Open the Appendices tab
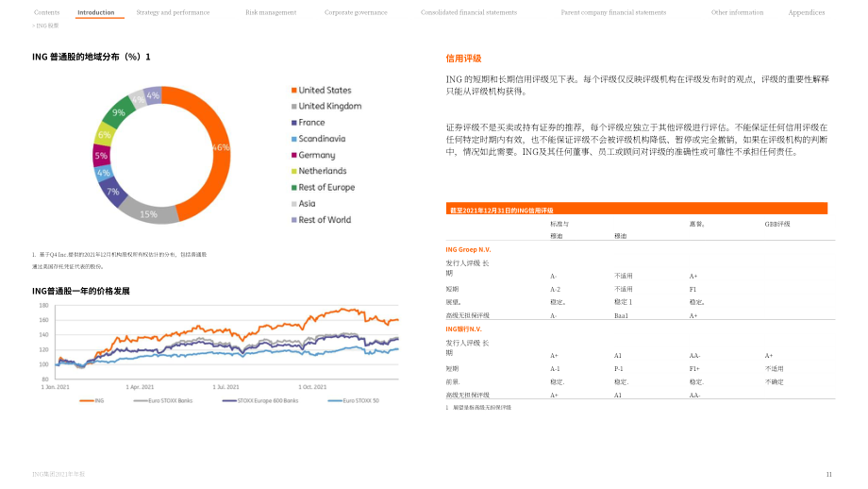Image resolution: width=868 pixels, height=489 pixels. (x=807, y=12)
